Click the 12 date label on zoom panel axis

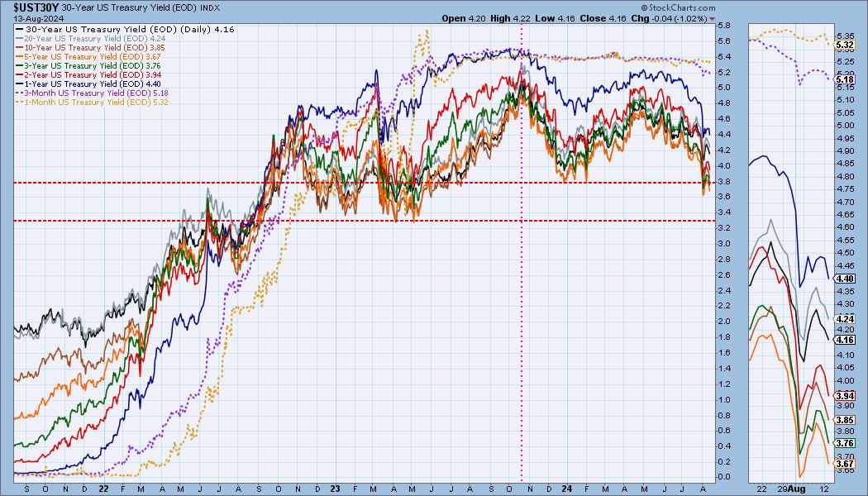pyautogui.click(x=825, y=489)
